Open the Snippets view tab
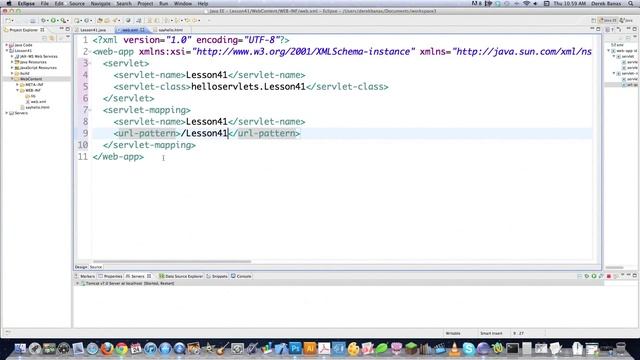This screenshot has width=640, height=360. click(x=217, y=276)
